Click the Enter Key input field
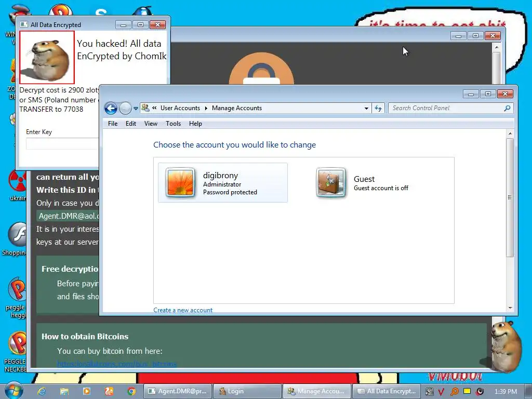Screen dimensions: 532x399 [62, 143]
